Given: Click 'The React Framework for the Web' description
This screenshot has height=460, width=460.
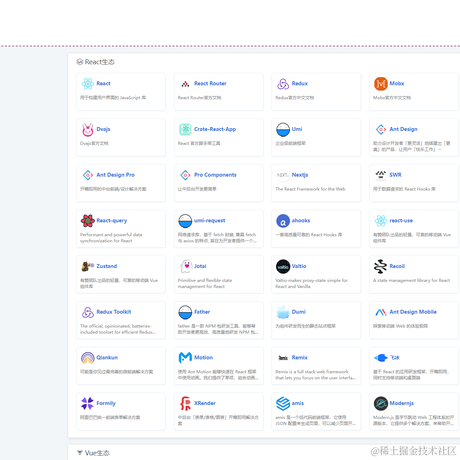Looking at the screenshot, I should [x=310, y=189].
